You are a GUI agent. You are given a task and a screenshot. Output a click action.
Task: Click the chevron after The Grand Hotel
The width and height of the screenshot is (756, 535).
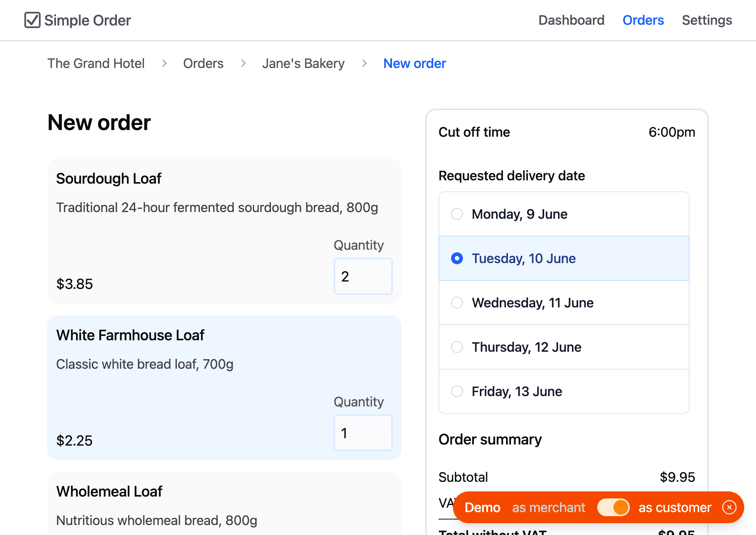coord(164,63)
